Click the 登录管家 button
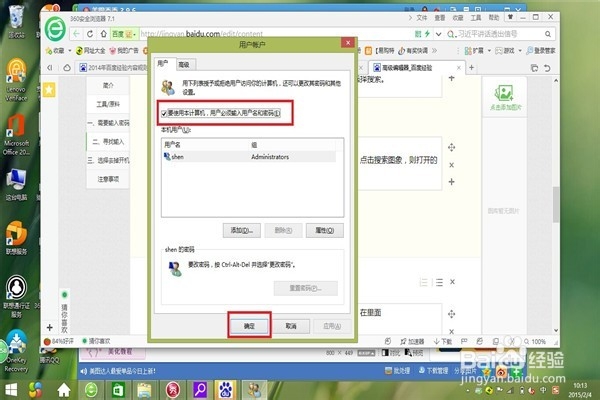The image size is (600, 400). [x=541, y=51]
